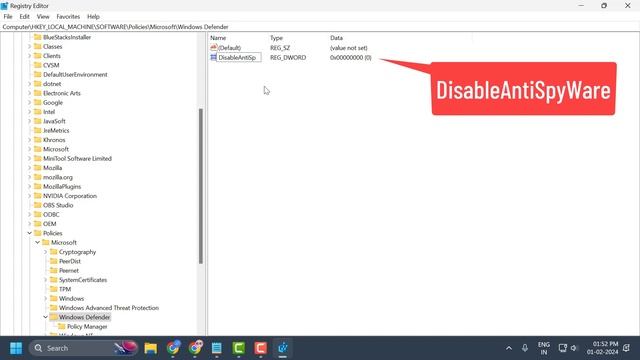This screenshot has width=640, height=360.
Task: Expand the Clients key
Action: pos(29,56)
